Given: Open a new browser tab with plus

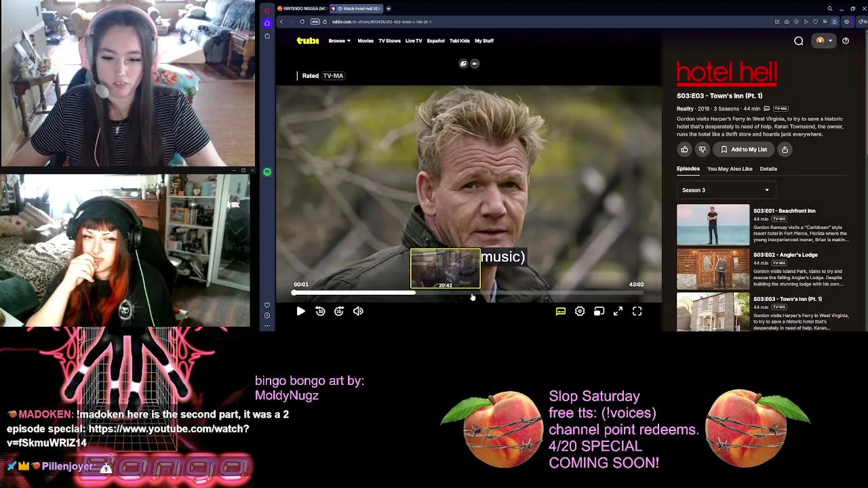Looking at the screenshot, I should tap(389, 9).
